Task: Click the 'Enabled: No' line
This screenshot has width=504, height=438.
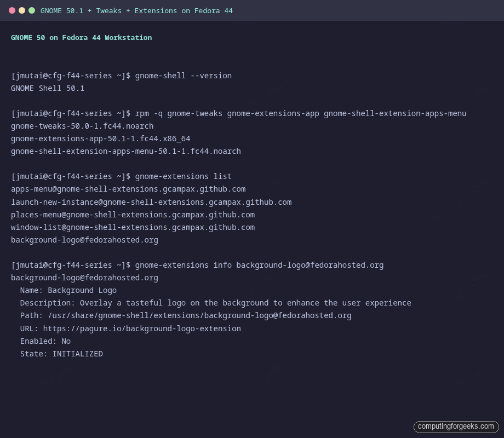Action: (45, 341)
